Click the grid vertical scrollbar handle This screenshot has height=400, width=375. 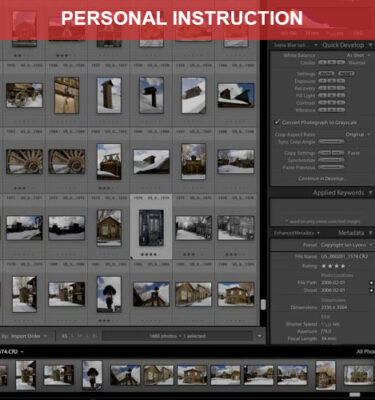coord(263,305)
